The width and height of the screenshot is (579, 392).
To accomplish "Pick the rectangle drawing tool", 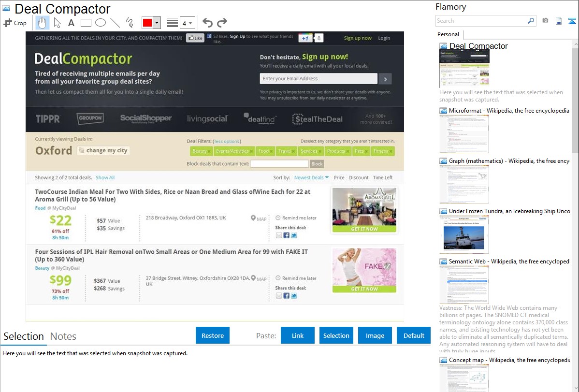I will (86, 23).
